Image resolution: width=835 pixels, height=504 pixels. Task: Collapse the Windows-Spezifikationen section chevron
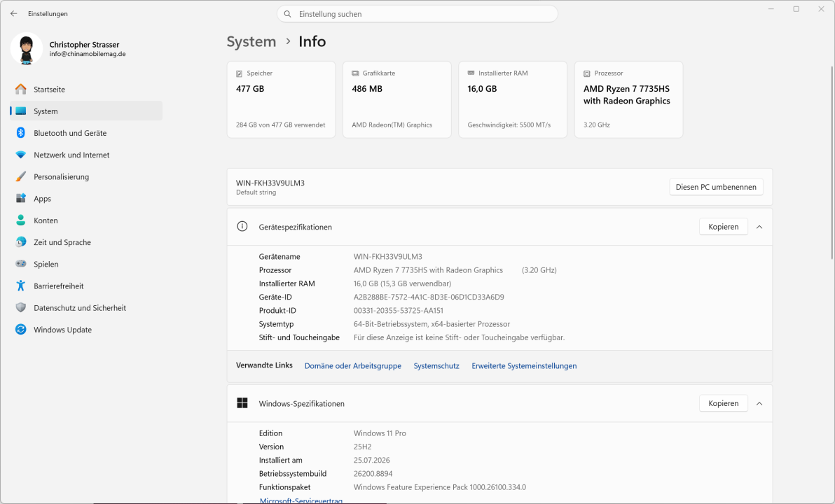pos(759,403)
